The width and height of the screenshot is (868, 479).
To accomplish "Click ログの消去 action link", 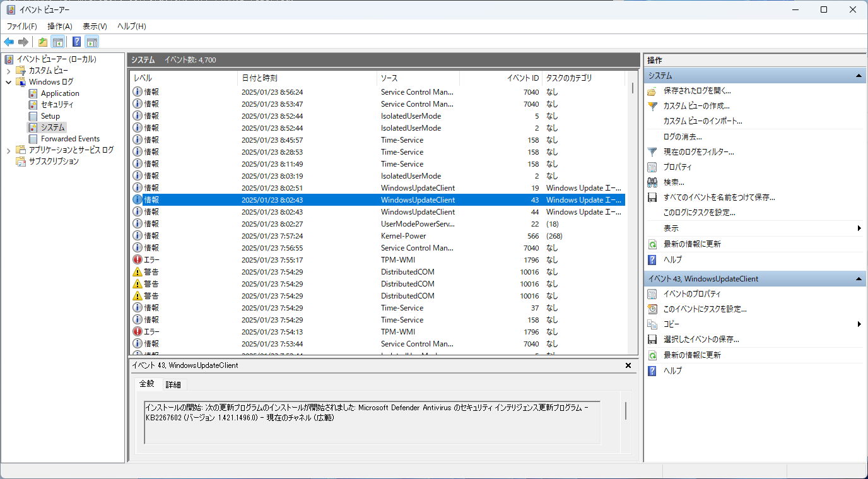I will (x=682, y=136).
